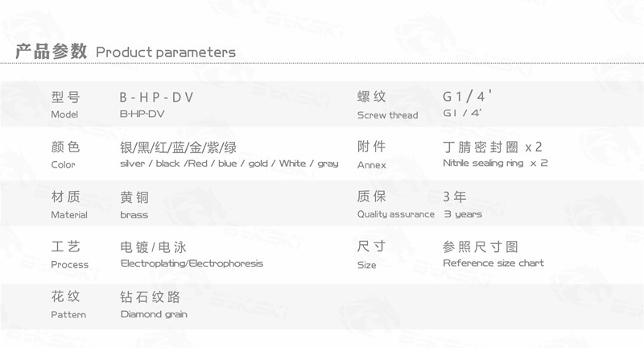Select the Electroplating/Electrophoresis text

pos(192,263)
